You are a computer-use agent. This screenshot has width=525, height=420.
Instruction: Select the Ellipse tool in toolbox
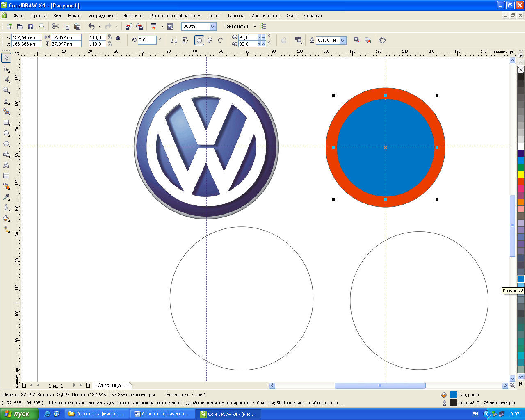pyautogui.click(x=6, y=133)
